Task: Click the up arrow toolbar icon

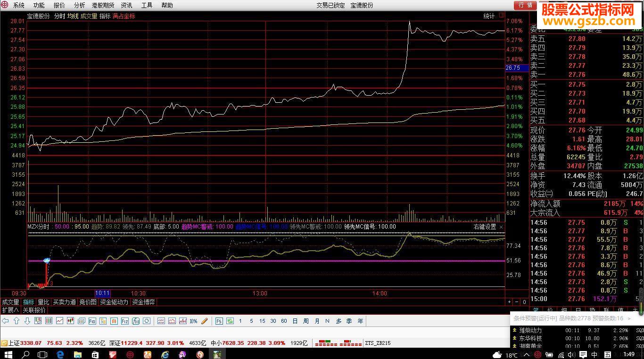Action: click(x=17, y=321)
